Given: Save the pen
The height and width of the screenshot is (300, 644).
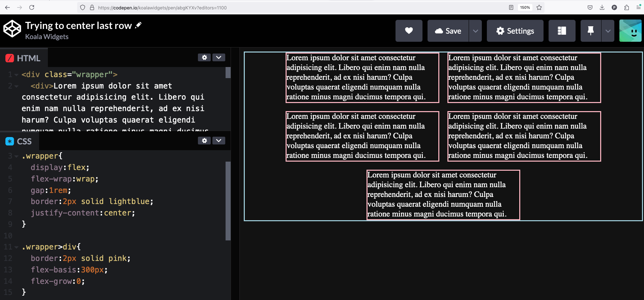Looking at the screenshot, I should pos(448,31).
